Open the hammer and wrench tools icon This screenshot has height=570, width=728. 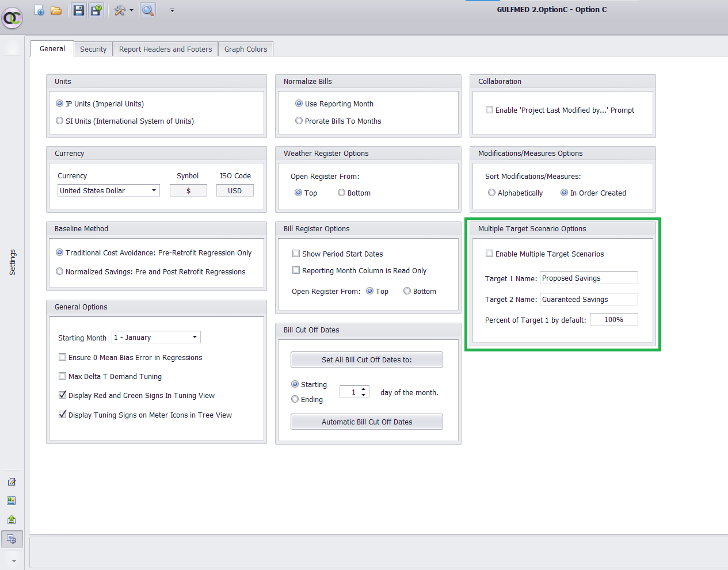120,10
